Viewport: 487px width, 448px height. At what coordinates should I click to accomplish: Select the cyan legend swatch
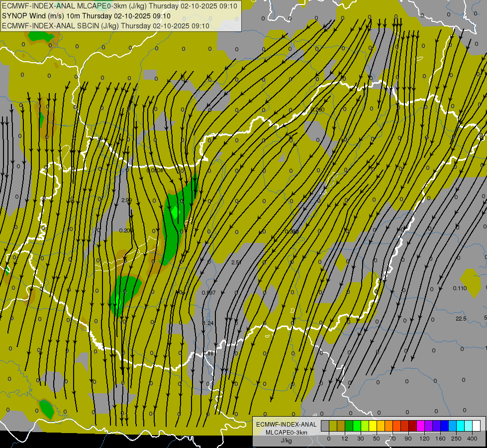(461, 426)
